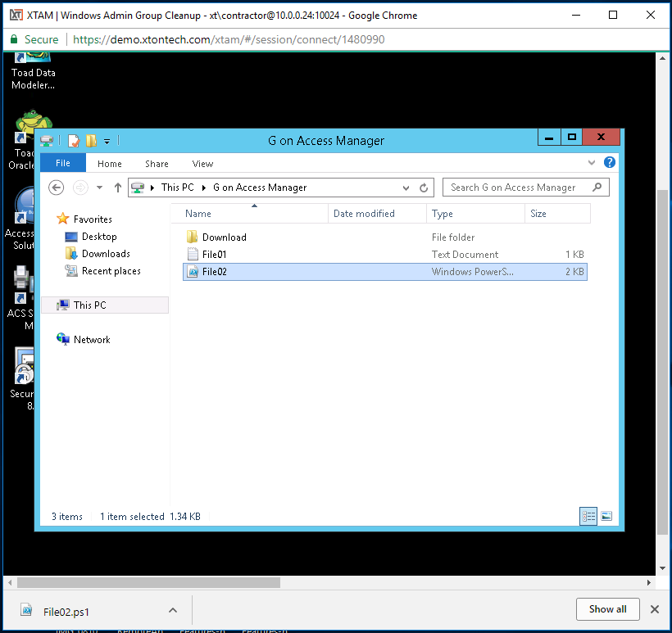Open Explorer Help question mark icon

point(609,163)
